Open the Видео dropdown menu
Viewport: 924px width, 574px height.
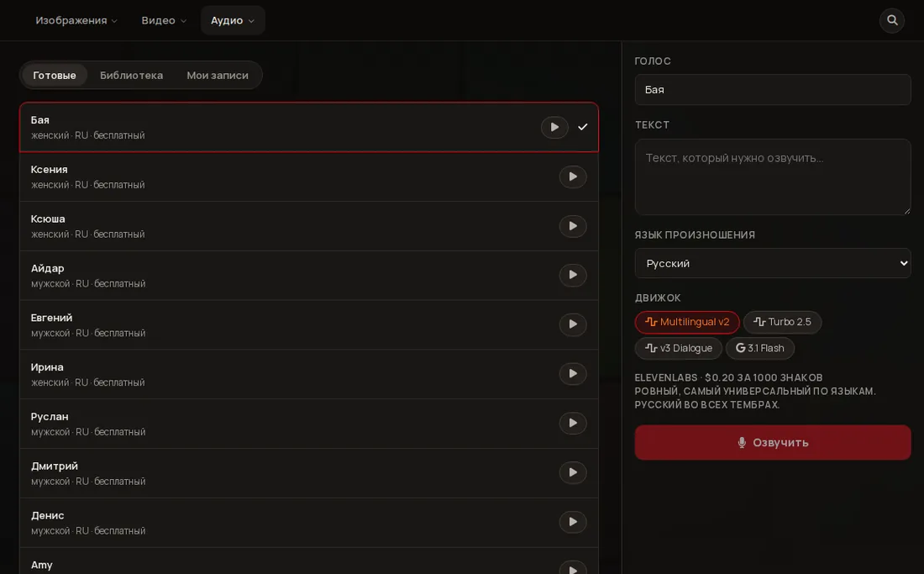point(164,21)
